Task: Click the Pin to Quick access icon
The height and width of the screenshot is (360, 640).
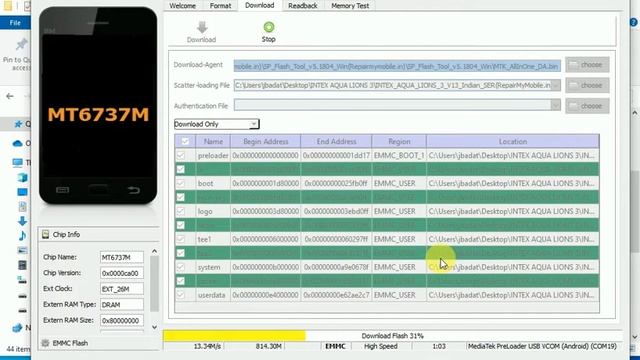Action: click(x=21, y=44)
